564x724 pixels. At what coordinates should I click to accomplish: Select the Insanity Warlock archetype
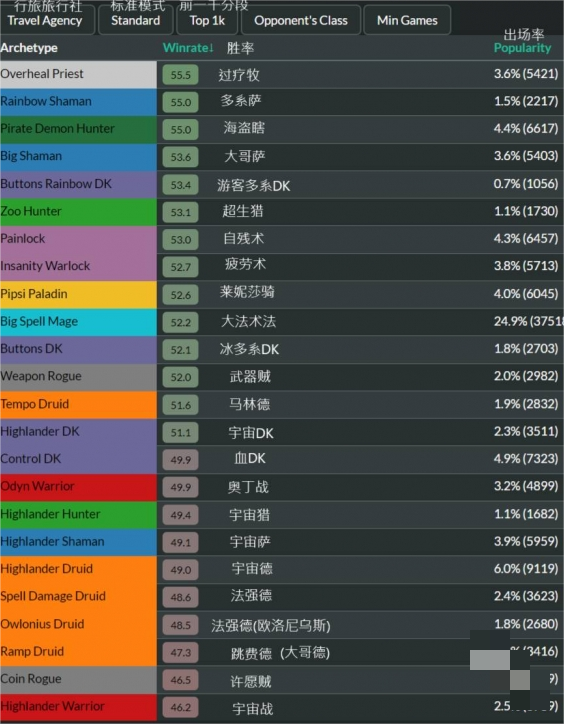click(79, 266)
